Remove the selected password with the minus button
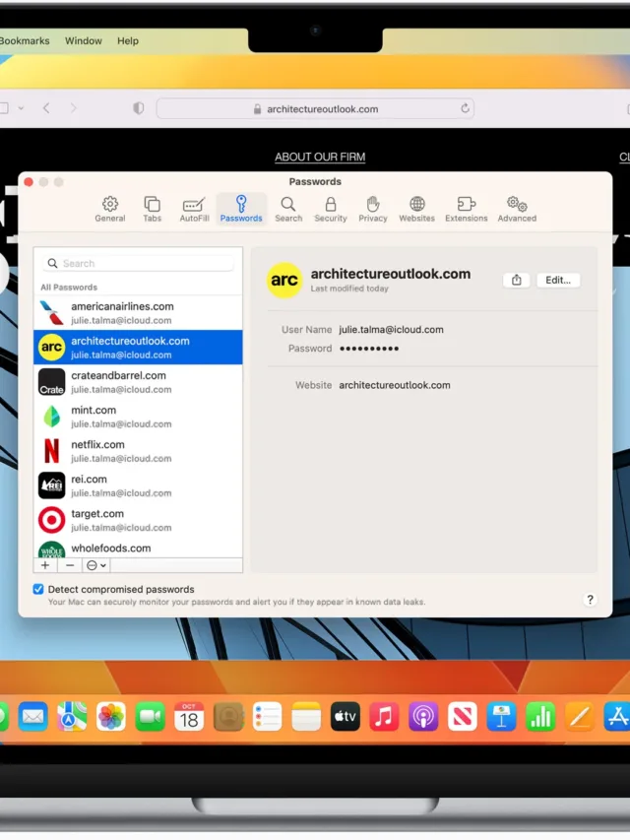The height and width of the screenshot is (840, 630). tap(70, 565)
